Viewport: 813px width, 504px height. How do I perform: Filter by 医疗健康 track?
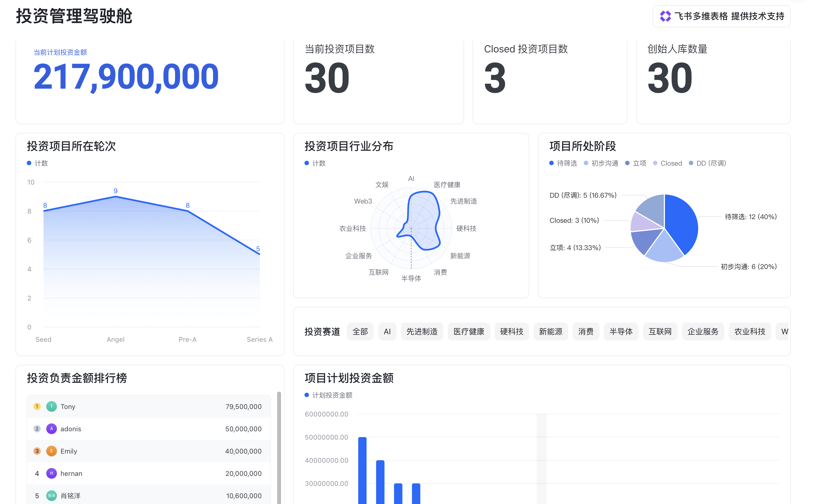[468, 332]
